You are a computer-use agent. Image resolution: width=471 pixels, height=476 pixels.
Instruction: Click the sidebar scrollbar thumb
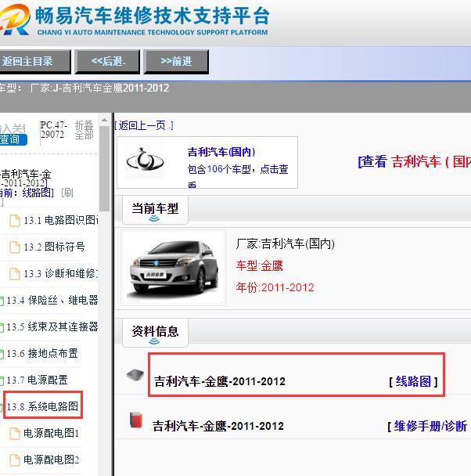tap(104, 168)
